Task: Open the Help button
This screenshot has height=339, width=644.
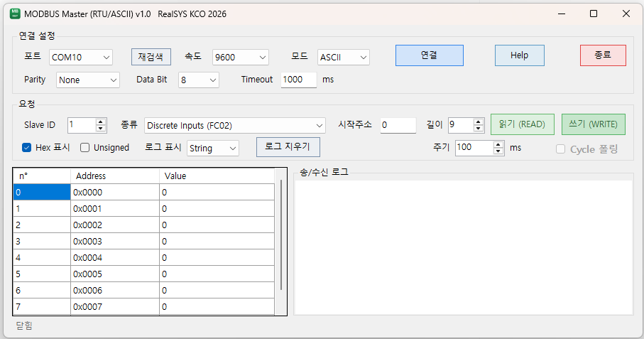Action: (x=520, y=55)
